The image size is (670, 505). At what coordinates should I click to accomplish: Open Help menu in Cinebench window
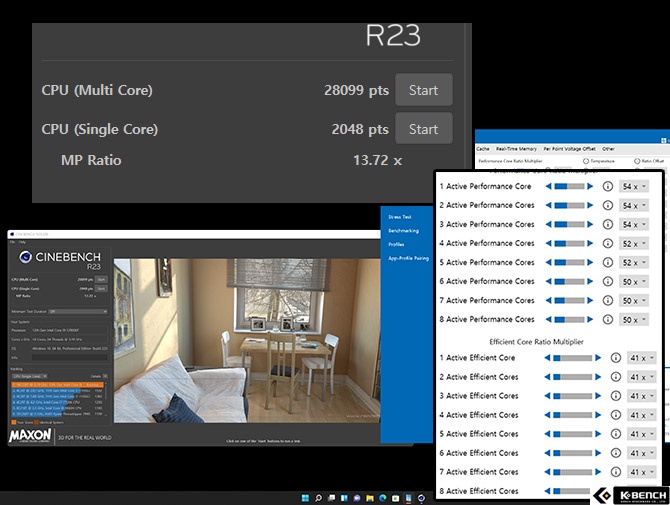(x=22, y=242)
